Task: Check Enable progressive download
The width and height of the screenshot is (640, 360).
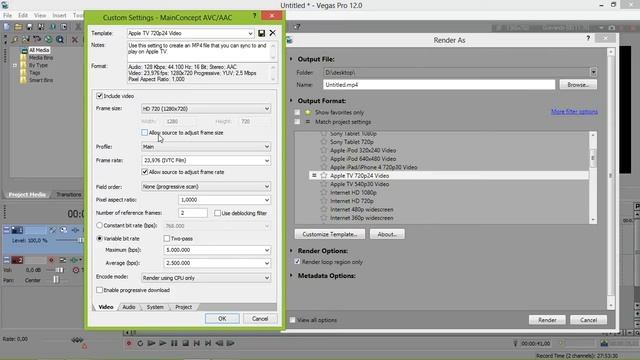Action: coord(99,290)
